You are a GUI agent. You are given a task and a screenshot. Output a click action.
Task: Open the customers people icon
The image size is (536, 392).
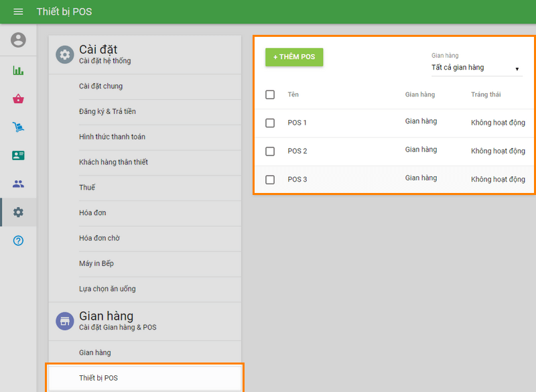18,184
